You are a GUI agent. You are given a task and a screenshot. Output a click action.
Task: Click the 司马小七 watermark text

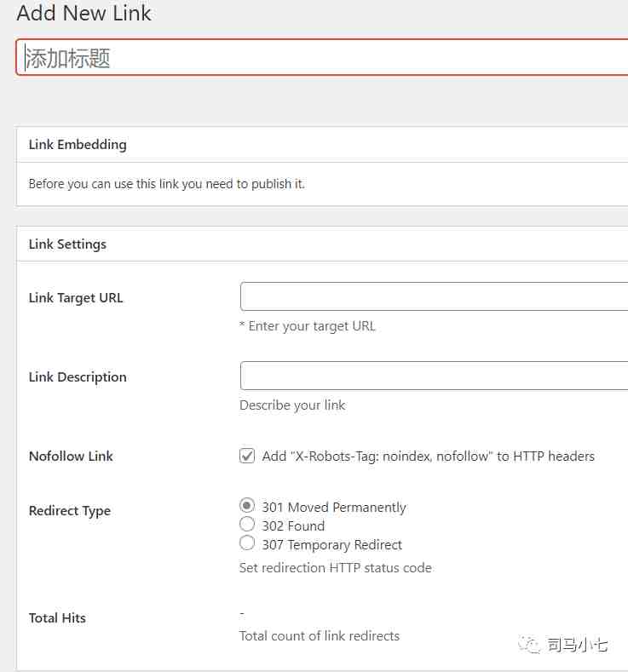pyautogui.click(x=577, y=645)
